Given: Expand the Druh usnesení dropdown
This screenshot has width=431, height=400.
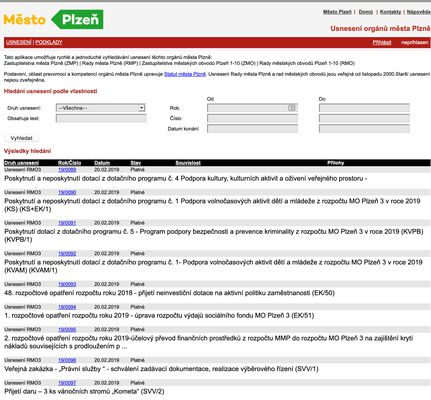Looking at the screenshot, I should [100, 108].
